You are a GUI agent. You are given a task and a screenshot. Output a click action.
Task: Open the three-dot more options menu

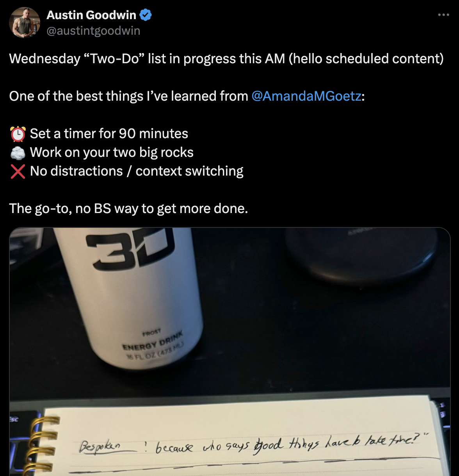443,15
